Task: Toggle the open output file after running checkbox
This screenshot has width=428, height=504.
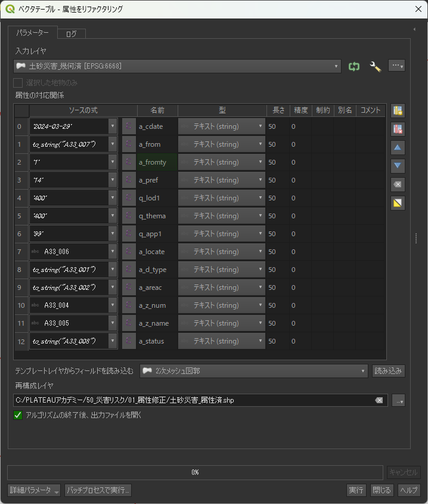Action: click(x=18, y=415)
